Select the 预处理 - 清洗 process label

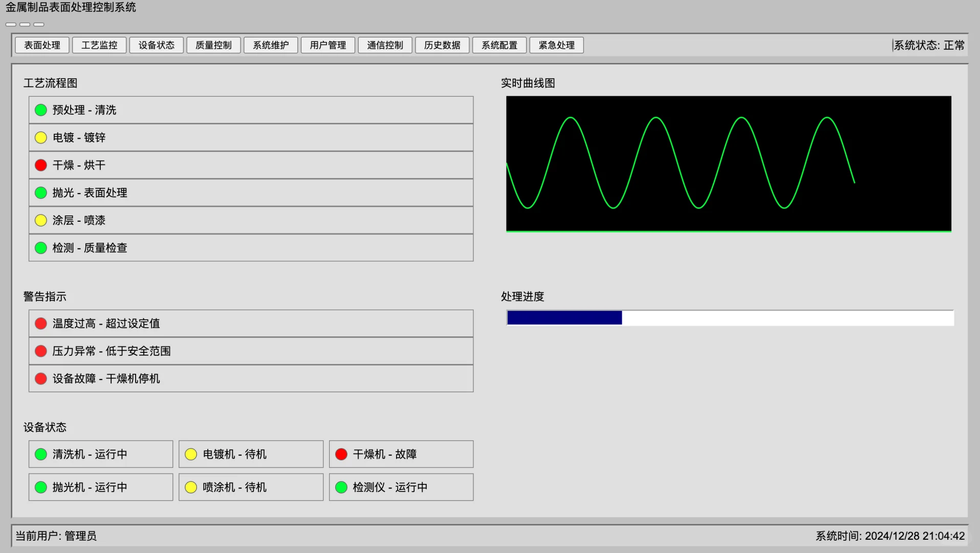click(84, 110)
